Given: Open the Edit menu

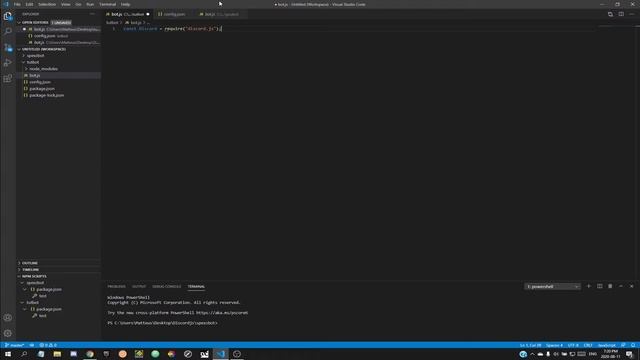Looking at the screenshot, I should point(29,4).
